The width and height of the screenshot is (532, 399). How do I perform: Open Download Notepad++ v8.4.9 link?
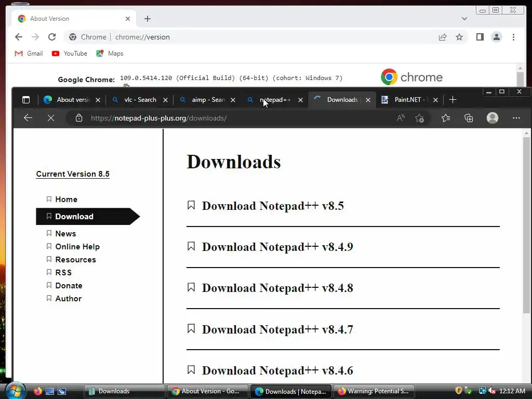[277, 247]
